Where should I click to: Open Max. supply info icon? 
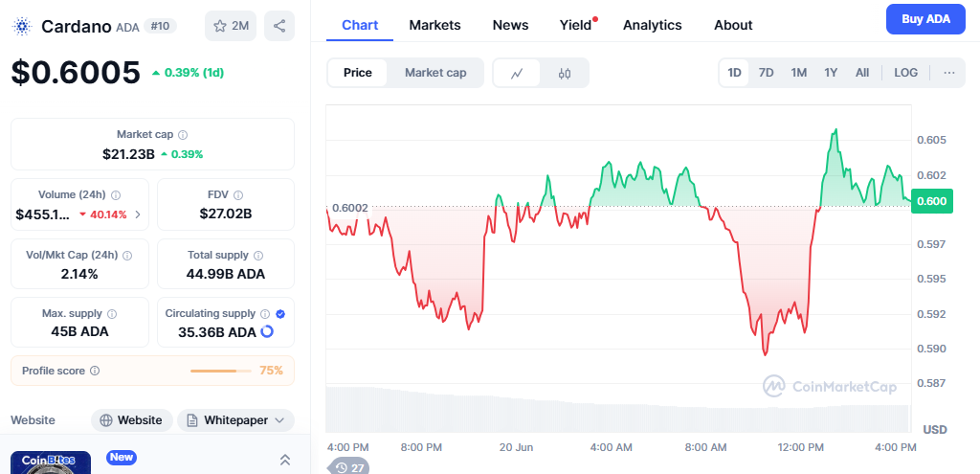(x=112, y=314)
